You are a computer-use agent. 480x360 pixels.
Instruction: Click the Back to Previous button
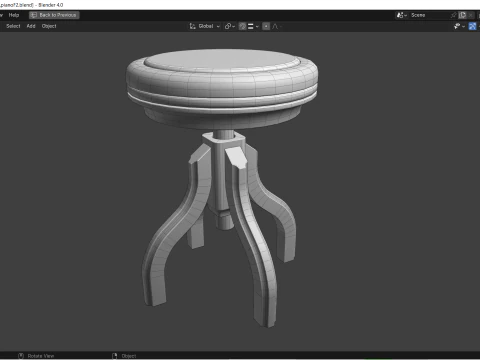point(54,15)
